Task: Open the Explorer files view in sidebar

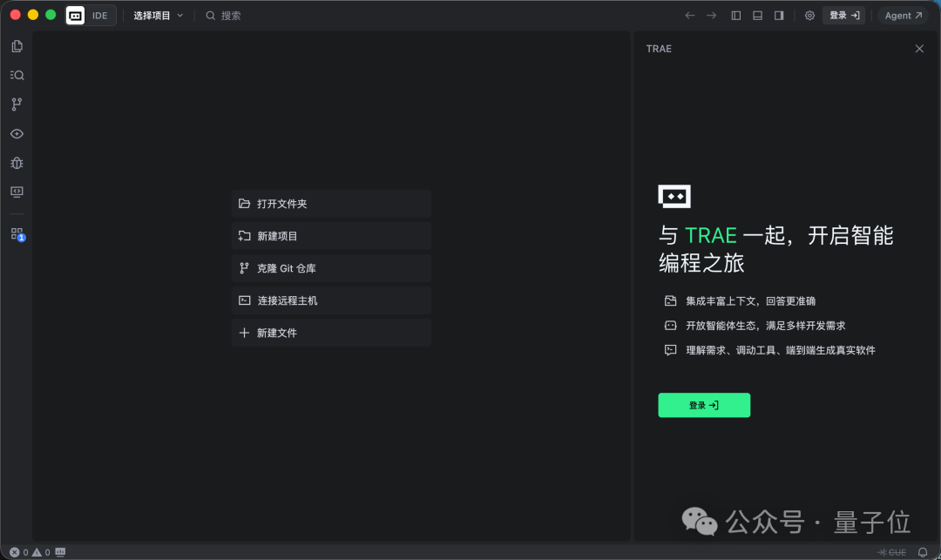Action: point(17,46)
